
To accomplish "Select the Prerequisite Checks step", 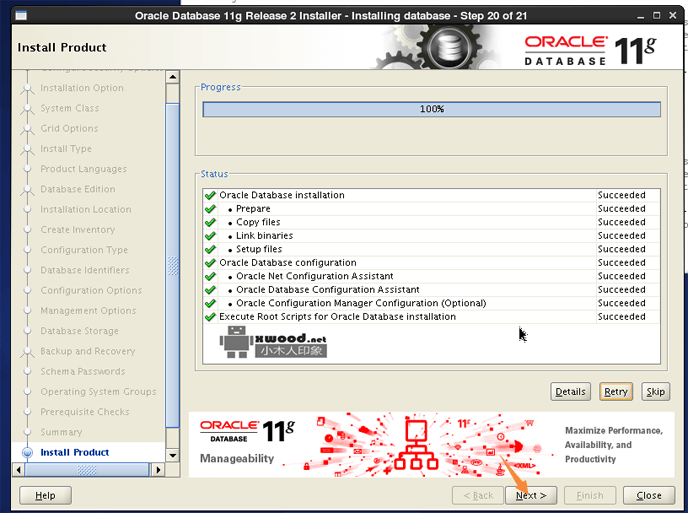I will [x=84, y=412].
